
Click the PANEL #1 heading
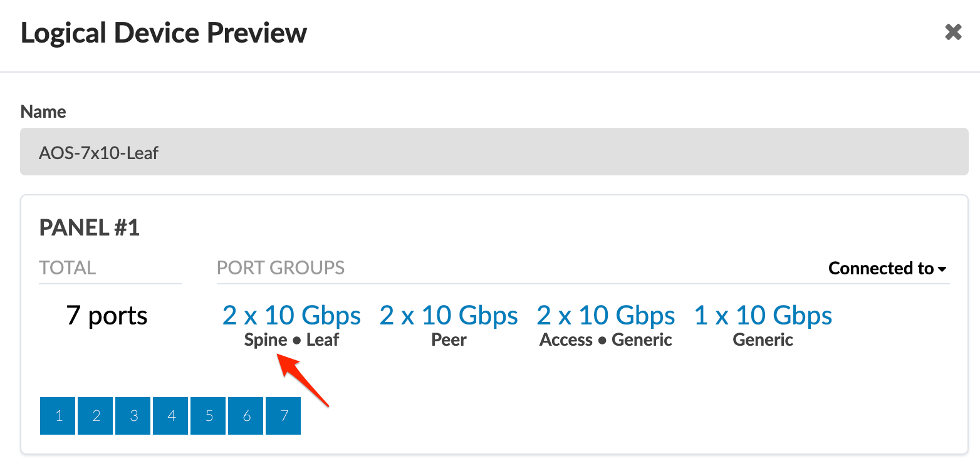90,228
